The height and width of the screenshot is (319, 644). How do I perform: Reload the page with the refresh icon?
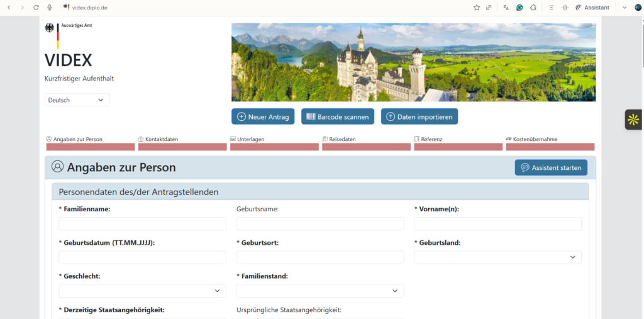tap(36, 8)
